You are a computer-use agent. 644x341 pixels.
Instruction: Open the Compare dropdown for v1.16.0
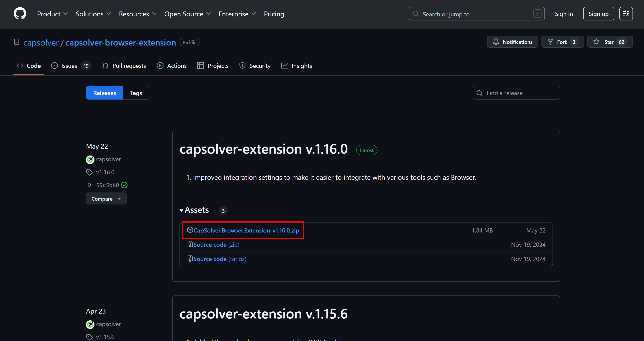pyautogui.click(x=106, y=199)
